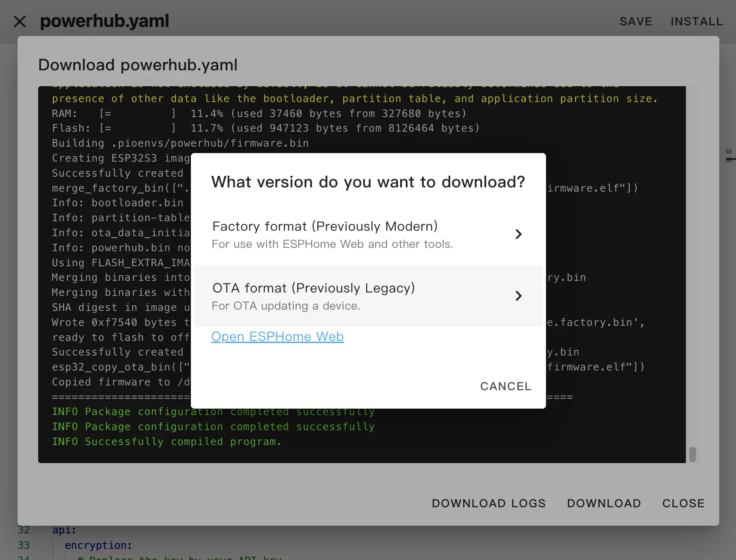736x560 pixels.
Task: Choose OTA format (Previously Legacy) option
Action: pos(313,288)
